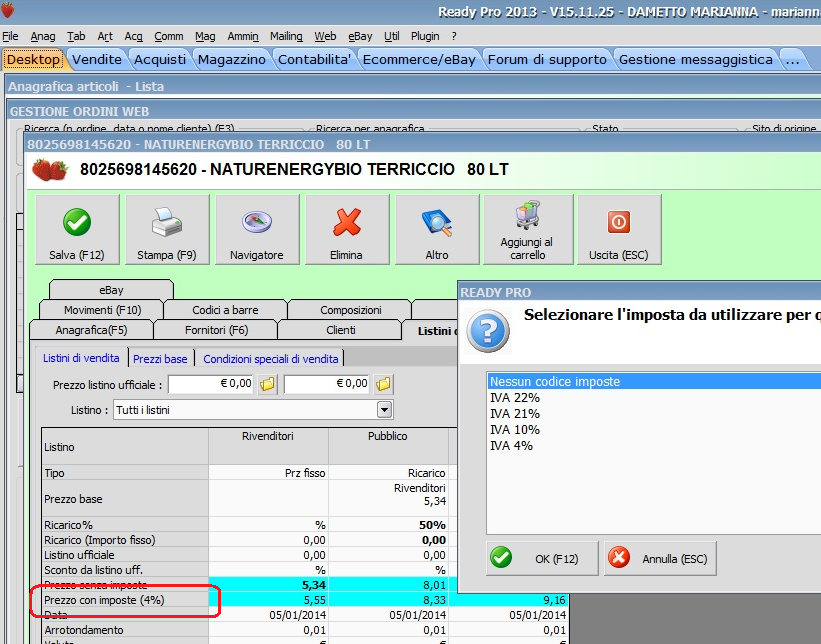Select IVA 22% in the tax list
821x644 pixels.
tap(515, 398)
